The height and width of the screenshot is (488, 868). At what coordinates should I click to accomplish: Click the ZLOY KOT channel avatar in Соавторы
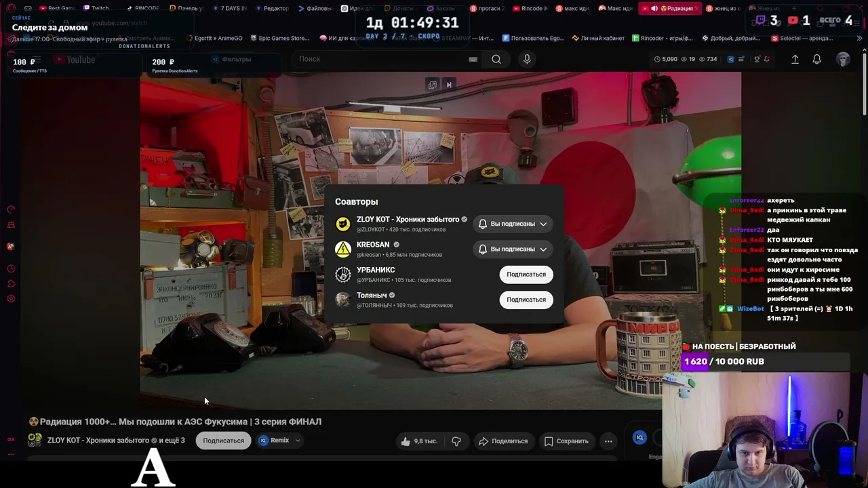(x=343, y=224)
